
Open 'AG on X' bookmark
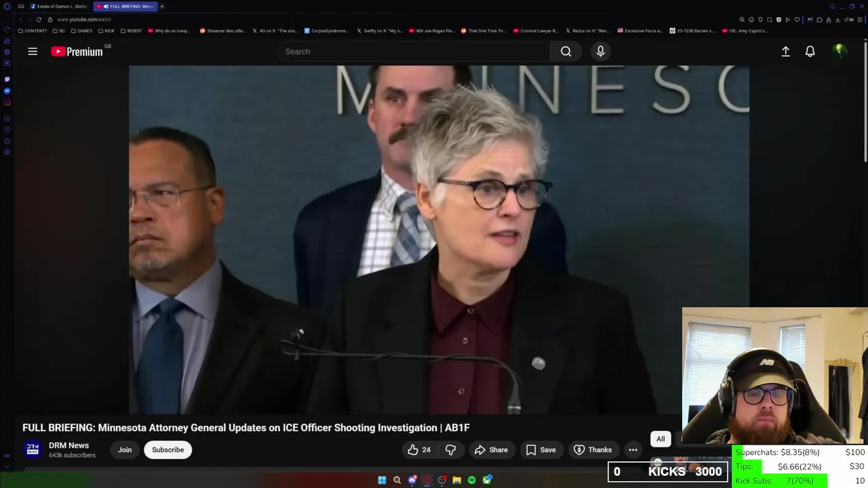(275, 30)
